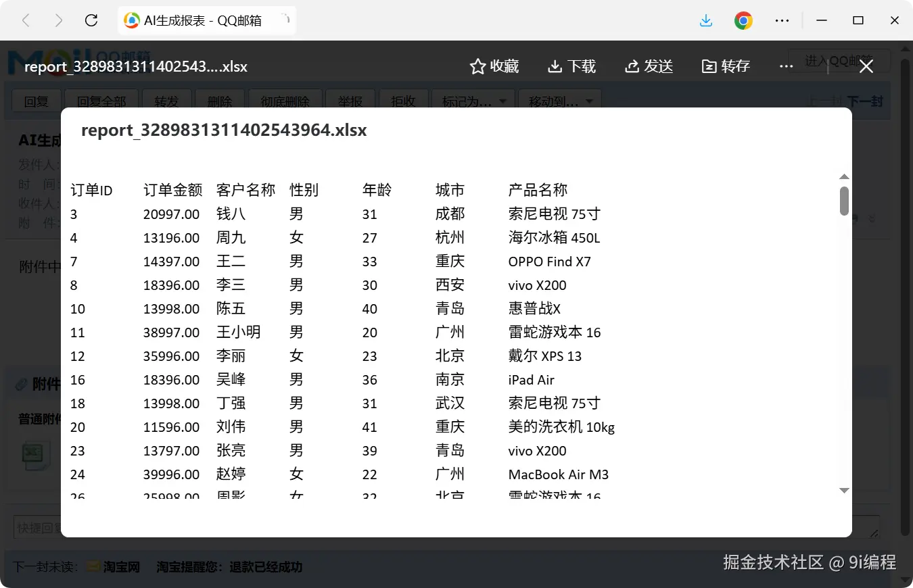Image resolution: width=913 pixels, height=588 pixels.
Task: Click scrollbar down arrow in preview
Action: click(x=844, y=490)
